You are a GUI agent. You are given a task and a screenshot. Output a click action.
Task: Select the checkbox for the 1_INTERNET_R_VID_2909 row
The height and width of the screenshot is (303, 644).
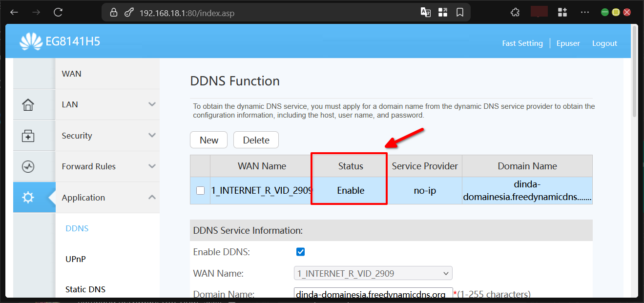200,190
